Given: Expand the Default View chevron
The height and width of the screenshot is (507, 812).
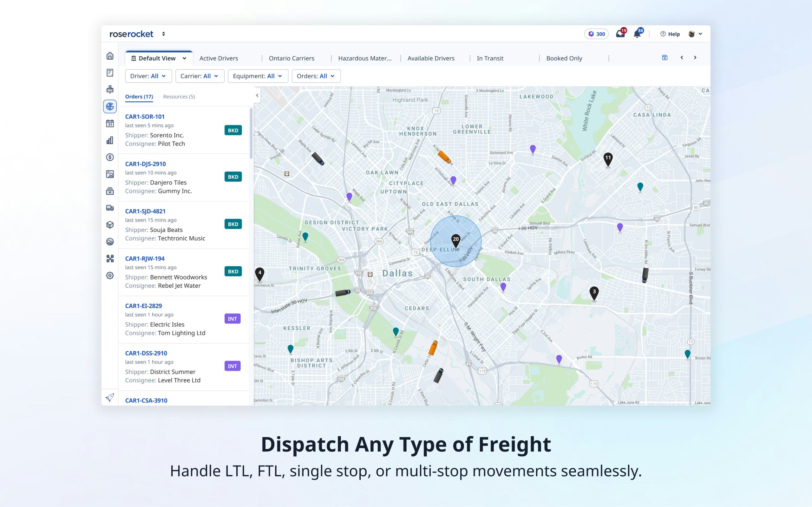Looking at the screenshot, I should (184, 58).
